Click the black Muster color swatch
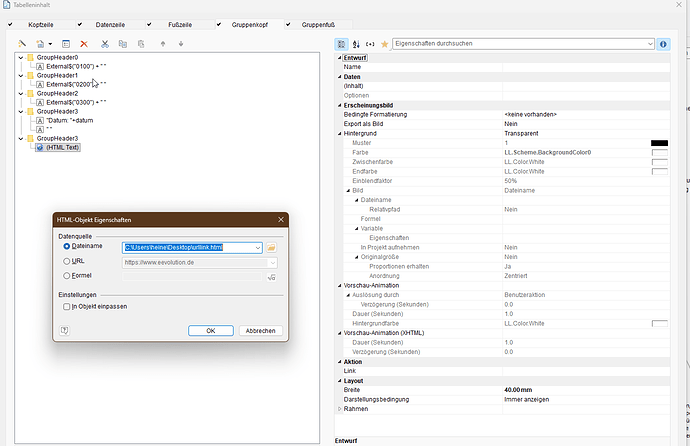This screenshot has height=446, width=690. point(659,143)
